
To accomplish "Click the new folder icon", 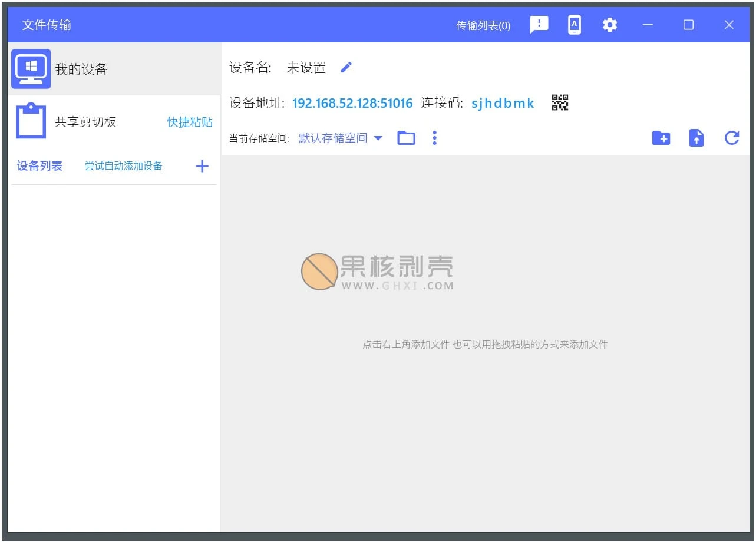I will (x=661, y=138).
